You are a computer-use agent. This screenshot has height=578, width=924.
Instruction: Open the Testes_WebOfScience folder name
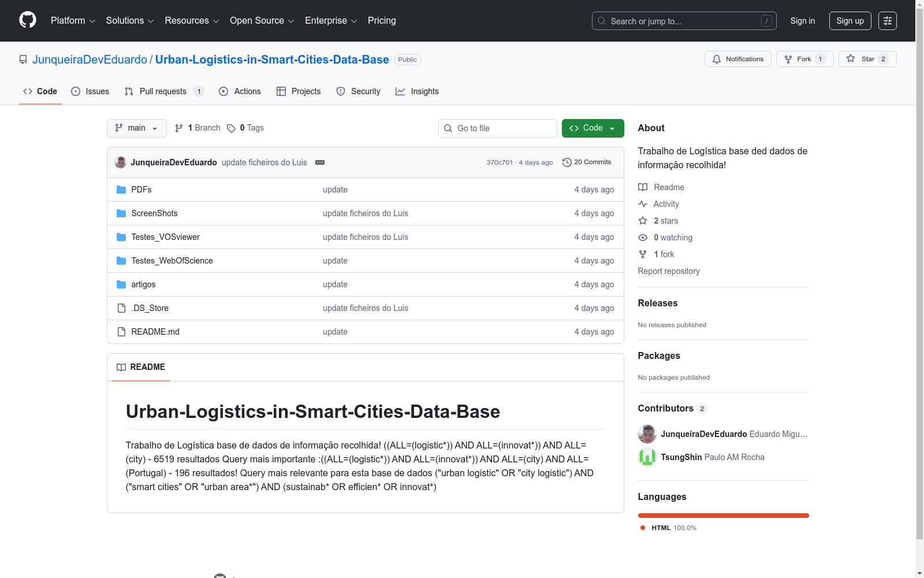172,261
